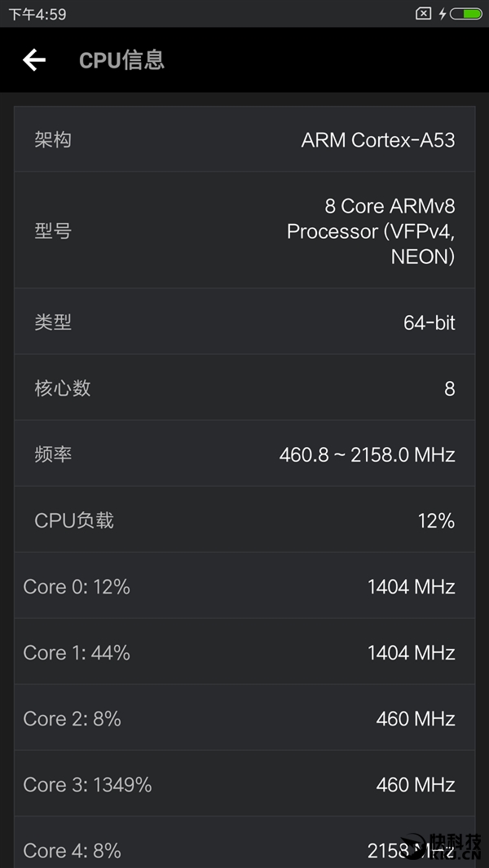Screen dimensions: 489x868
Task: Select the 64-bit type row
Action: 244,321
